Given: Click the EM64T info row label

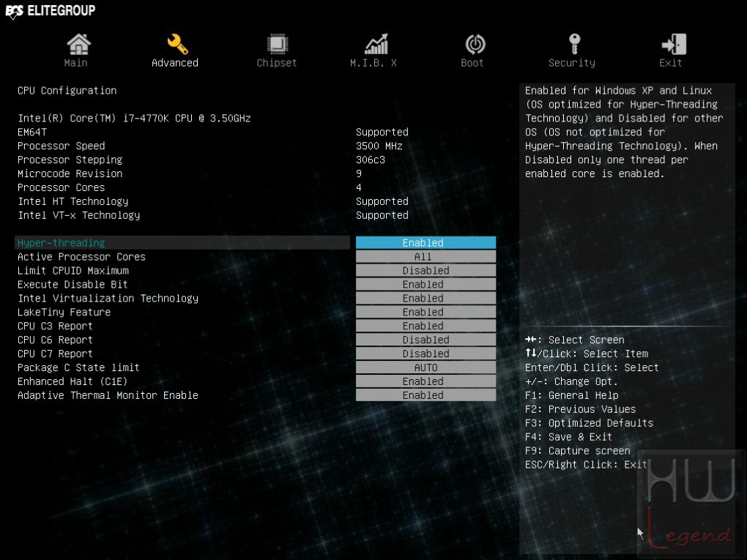Looking at the screenshot, I should click(x=32, y=132).
